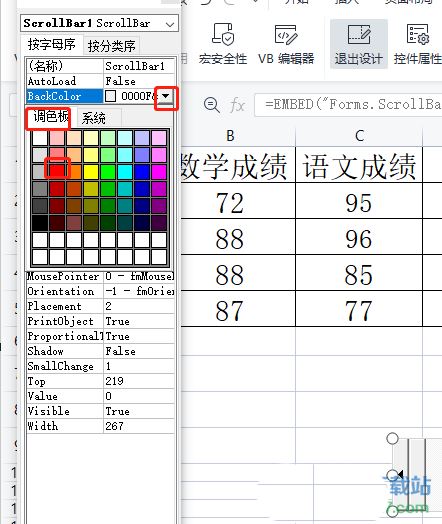
Task: Select the PrintObject property row
Action: coord(100,321)
